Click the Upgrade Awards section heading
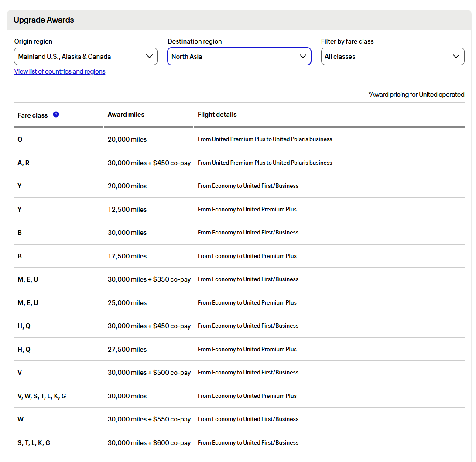 44,20
